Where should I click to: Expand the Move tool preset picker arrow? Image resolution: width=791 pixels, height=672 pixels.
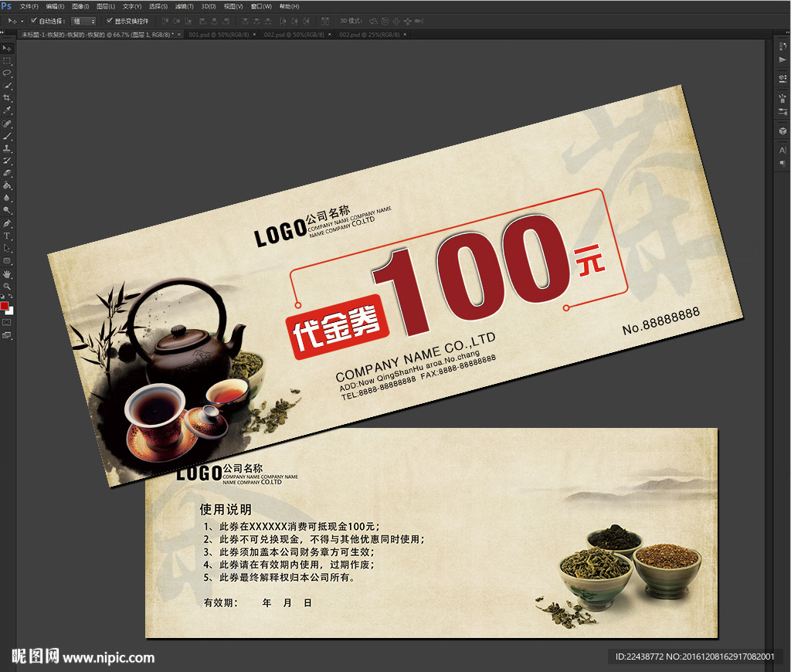click(22, 21)
